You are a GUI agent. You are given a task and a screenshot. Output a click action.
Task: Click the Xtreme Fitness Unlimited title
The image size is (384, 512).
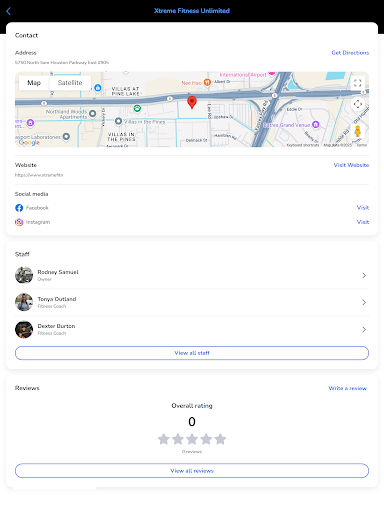(192, 11)
